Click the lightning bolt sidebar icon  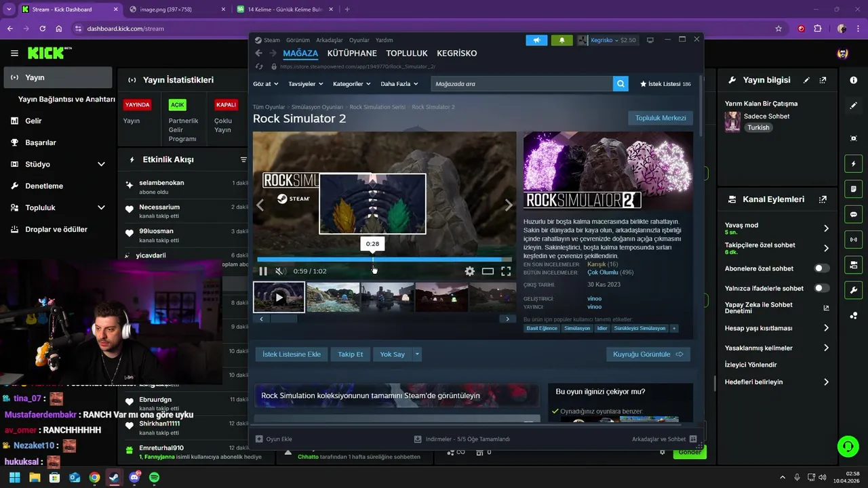(853, 164)
